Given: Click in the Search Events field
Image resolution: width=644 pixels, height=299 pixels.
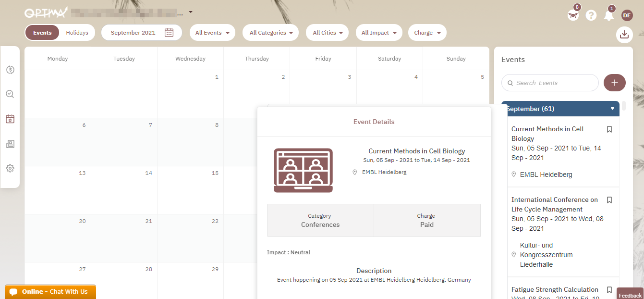Looking at the screenshot, I should click(550, 83).
